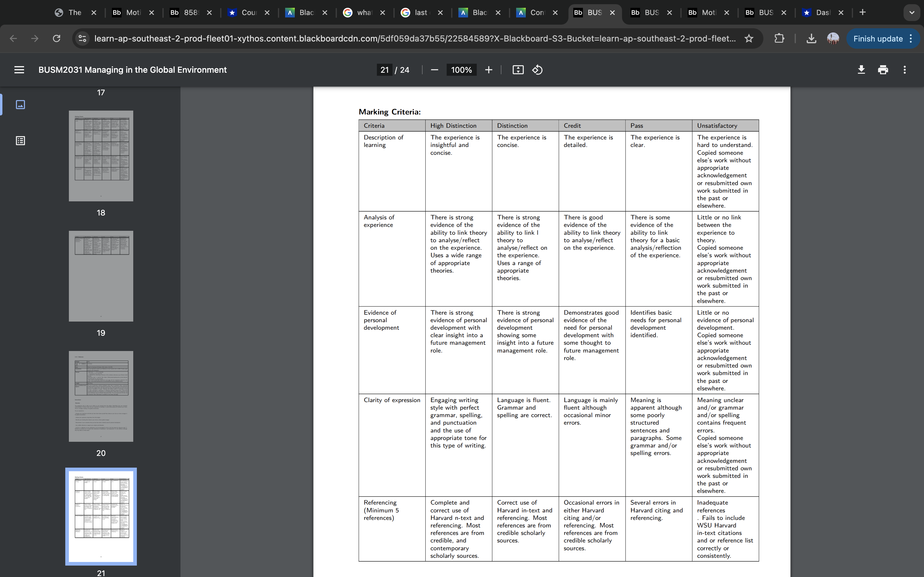Open the PDF more-options three-dot menu

tap(904, 69)
